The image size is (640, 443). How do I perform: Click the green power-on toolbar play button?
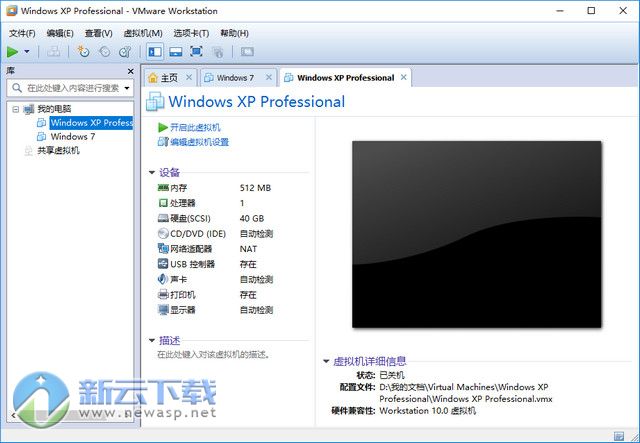(12, 52)
